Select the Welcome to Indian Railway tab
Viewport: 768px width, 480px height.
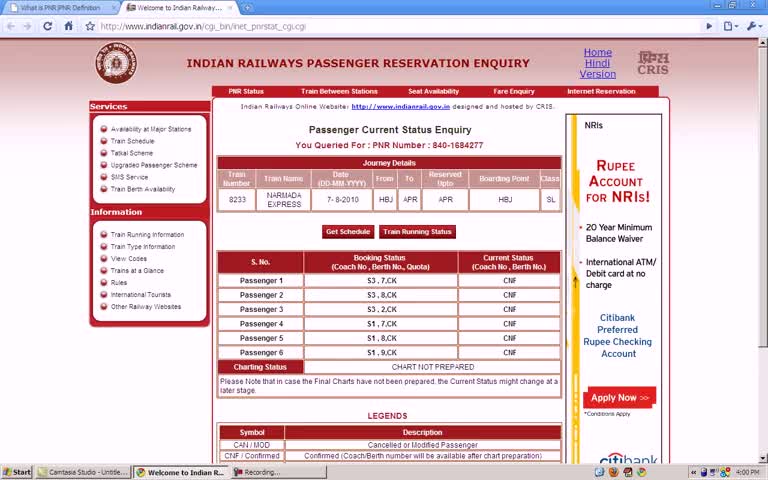coord(179,8)
